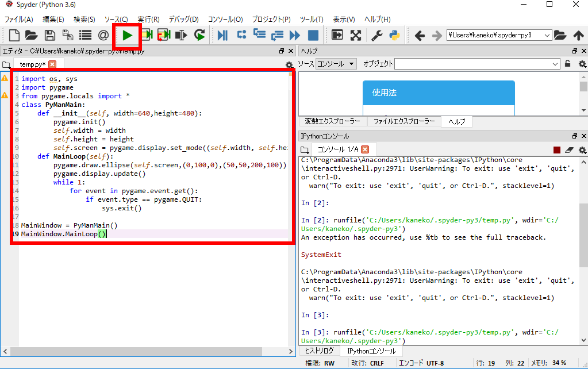Image resolution: width=588 pixels, height=369 pixels.
Task: Go forward to next cursor position
Action: [x=437, y=36]
